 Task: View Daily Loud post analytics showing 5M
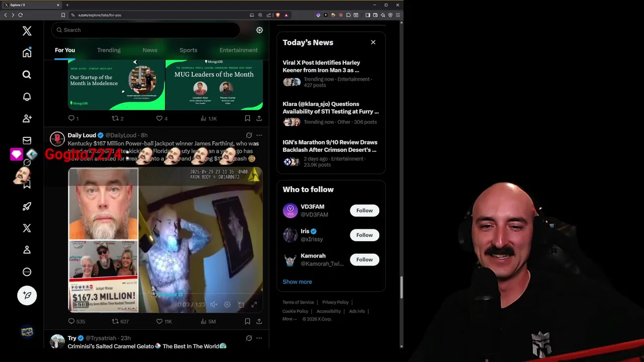pos(208,321)
